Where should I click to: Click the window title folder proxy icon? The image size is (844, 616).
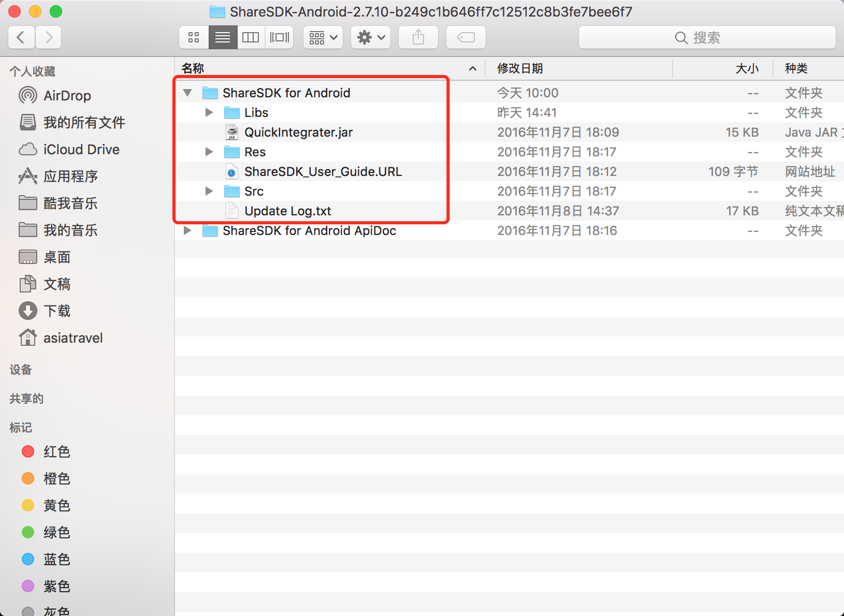pos(217,11)
